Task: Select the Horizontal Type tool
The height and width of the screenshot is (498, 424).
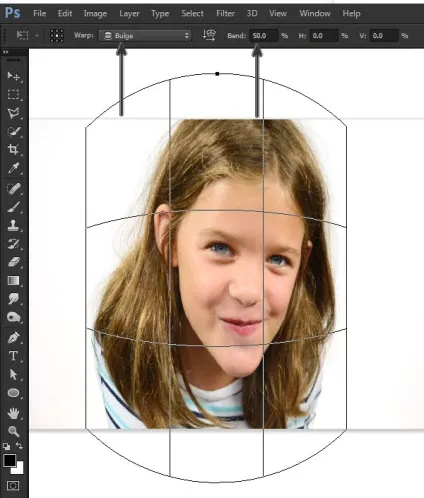Action: click(x=13, y=356)
